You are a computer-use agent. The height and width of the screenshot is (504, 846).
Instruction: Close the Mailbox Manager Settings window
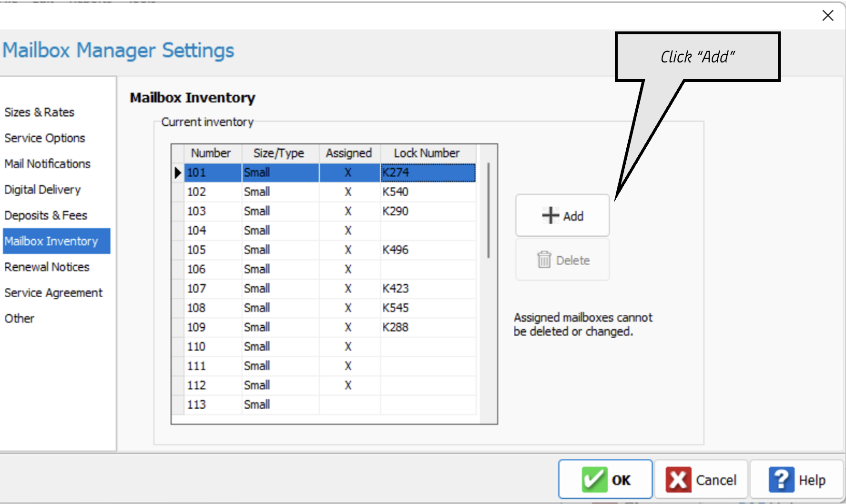pos(828,16)
